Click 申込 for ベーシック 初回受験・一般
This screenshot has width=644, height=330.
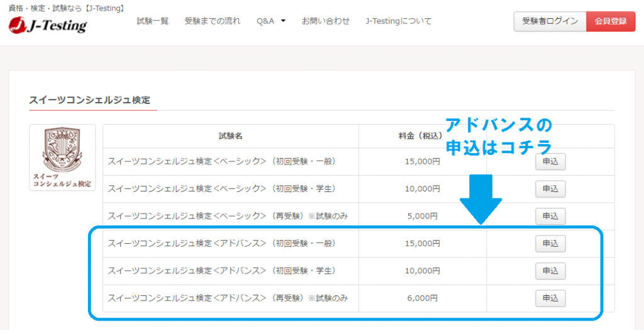pos(550,162)
